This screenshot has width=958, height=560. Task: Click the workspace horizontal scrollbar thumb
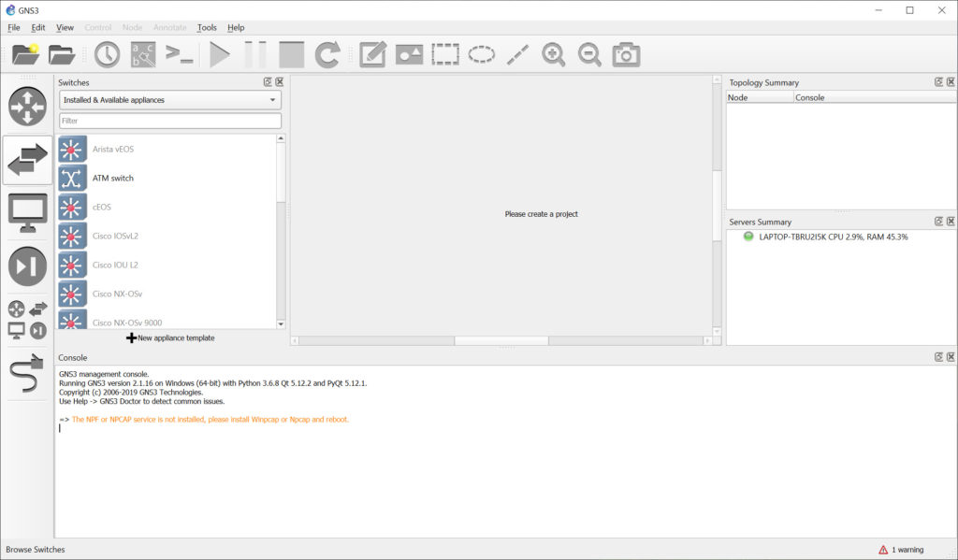[x=501, y=340]
